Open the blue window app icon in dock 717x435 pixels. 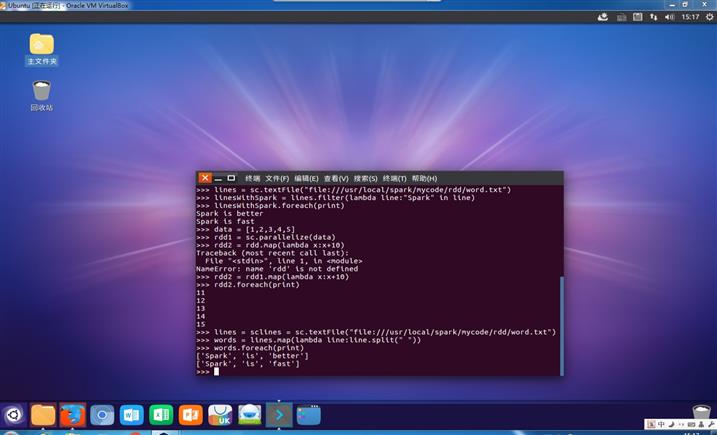(x=309, y=415)
